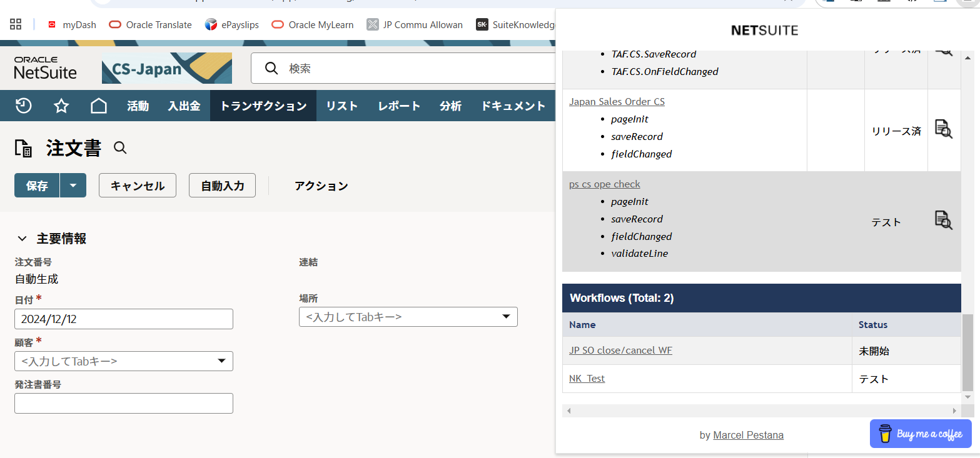Click the Oracle NetSuite logo
980x458 pixels.
click(x=46, y=67)
